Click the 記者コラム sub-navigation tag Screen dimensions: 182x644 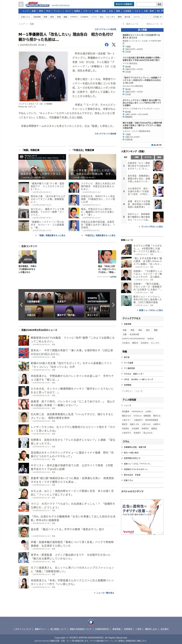click(x=26, y=17)
